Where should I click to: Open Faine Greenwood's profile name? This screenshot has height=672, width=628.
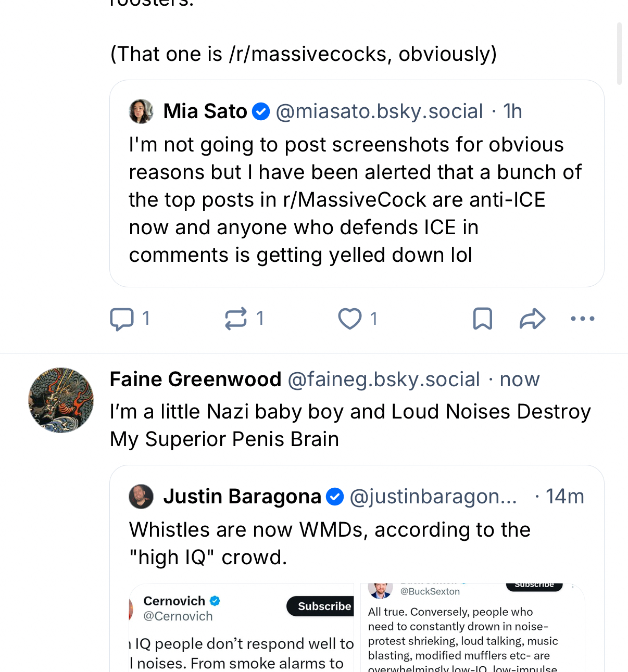195,379
